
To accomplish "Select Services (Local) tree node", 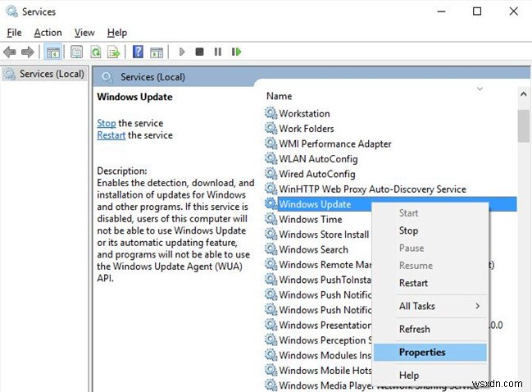I will coord(44,74).
